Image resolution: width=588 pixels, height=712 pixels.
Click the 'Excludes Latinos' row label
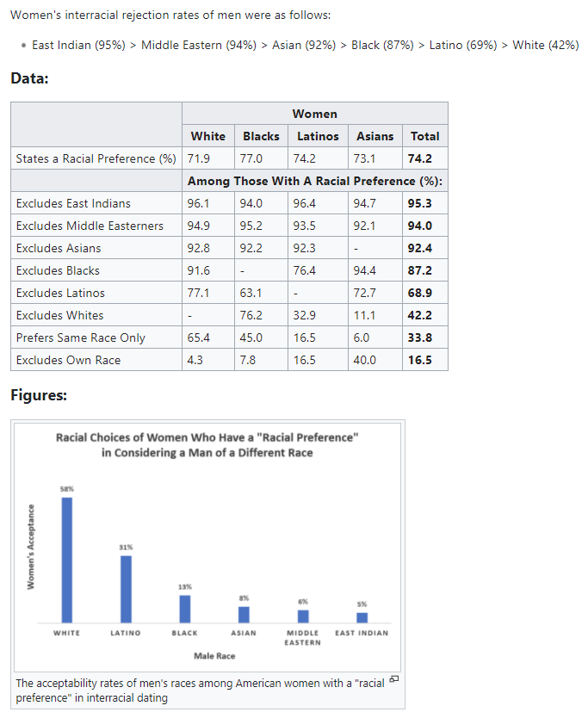click(96, 293)
